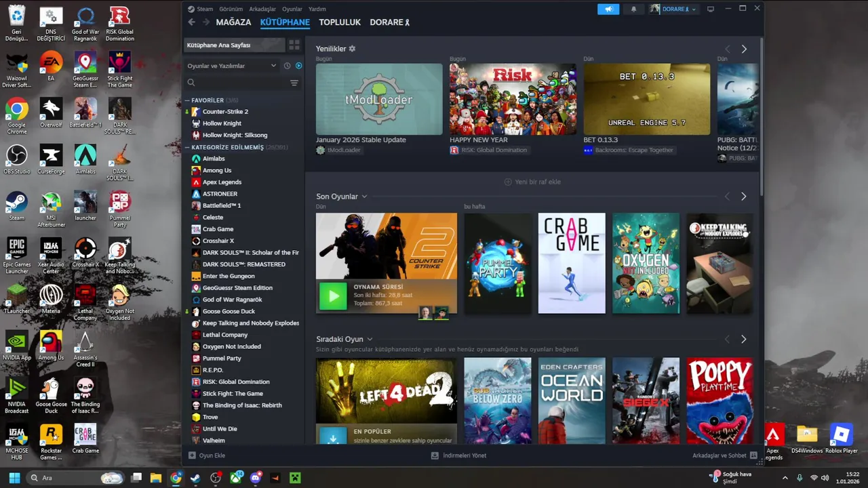Viewport: 868px width, 488px height.
Task: Open the Minecraft creeper taskbar icon
Action: (x=295, y=478)
